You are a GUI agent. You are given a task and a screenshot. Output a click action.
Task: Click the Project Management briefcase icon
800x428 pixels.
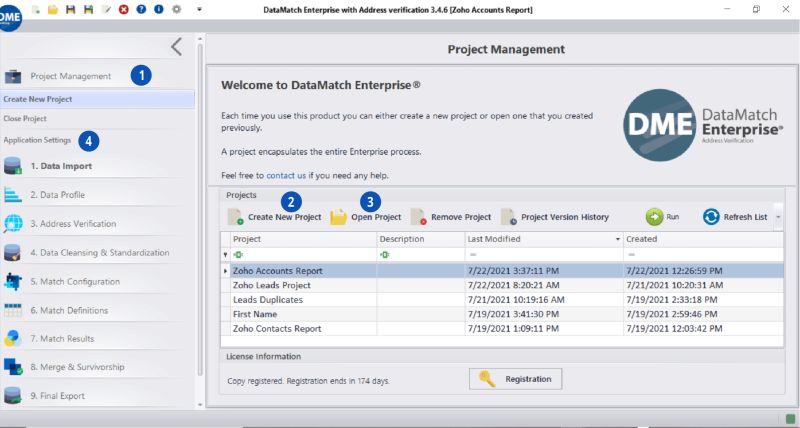(x=13, y=77)
